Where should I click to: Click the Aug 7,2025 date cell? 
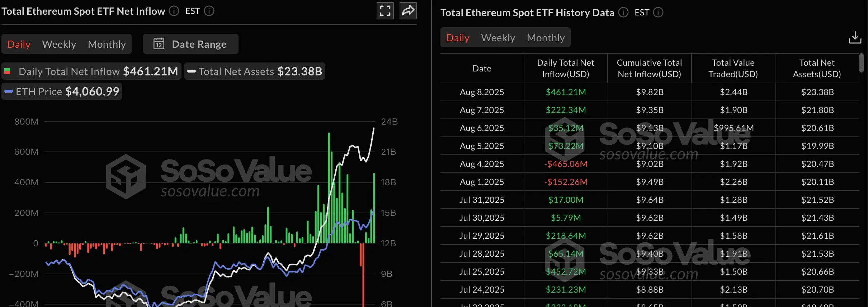tap(482, 110)
